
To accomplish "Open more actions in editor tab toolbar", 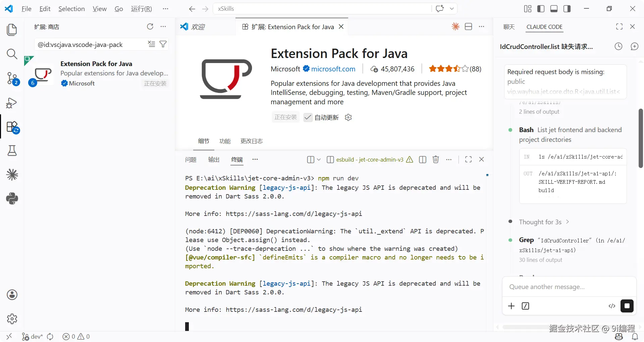I will (482, 26).
